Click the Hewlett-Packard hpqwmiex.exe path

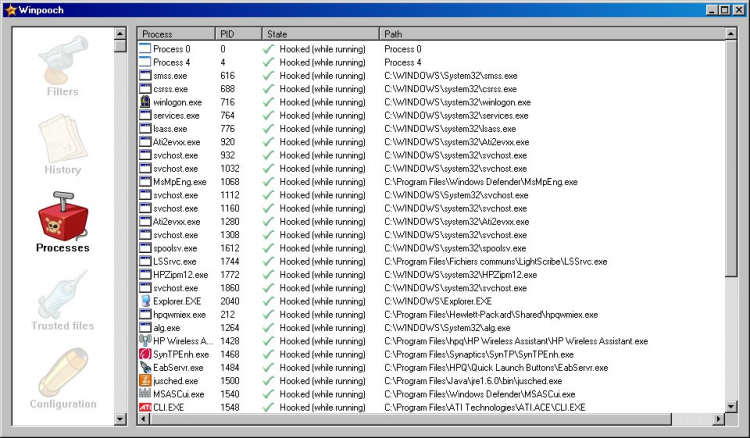[x=491, y=315]
